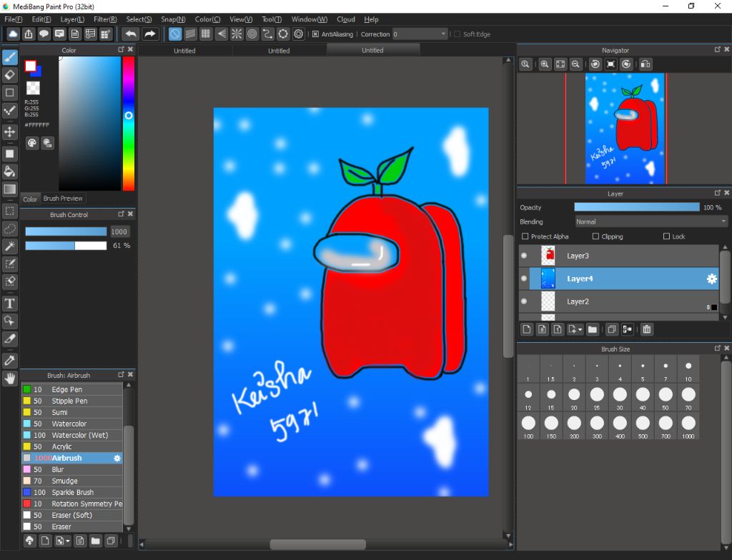Open the Blending mode dropdown
This screenshot has width=732, height=560.
651,221
